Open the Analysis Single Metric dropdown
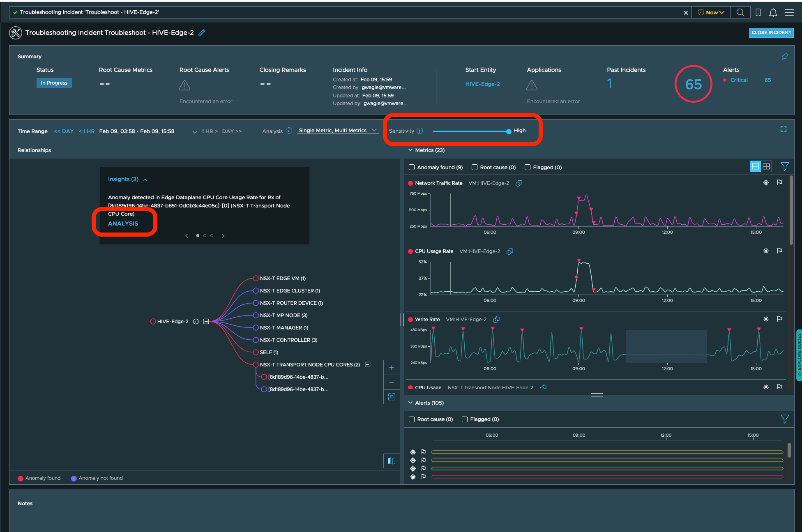This screenshot has height=532, width=802. (x=337, y=131)
